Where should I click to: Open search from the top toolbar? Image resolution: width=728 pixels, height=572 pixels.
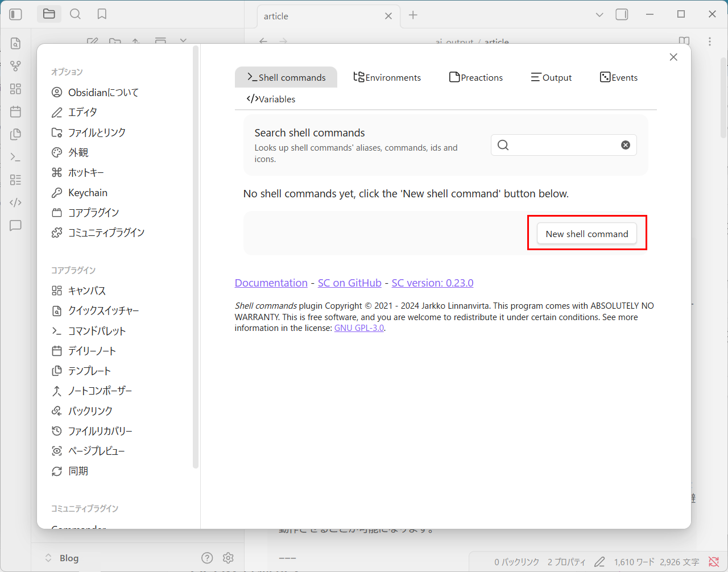click(75, 14)
